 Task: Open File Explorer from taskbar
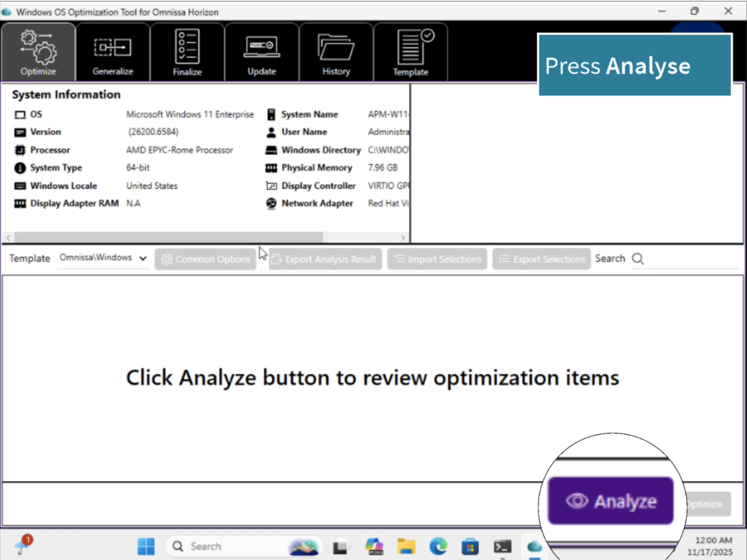pyautogui.click(x=406, y=546)
